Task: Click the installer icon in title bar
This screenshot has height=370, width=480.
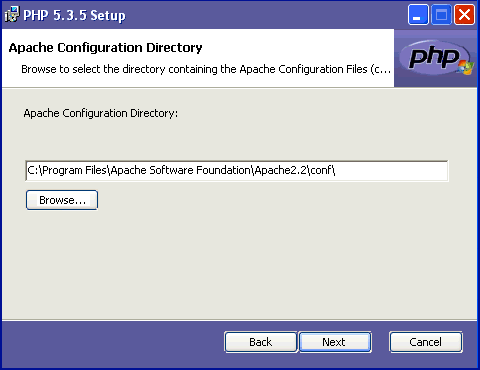Action: pyautogui.click(x=12, y=15)
